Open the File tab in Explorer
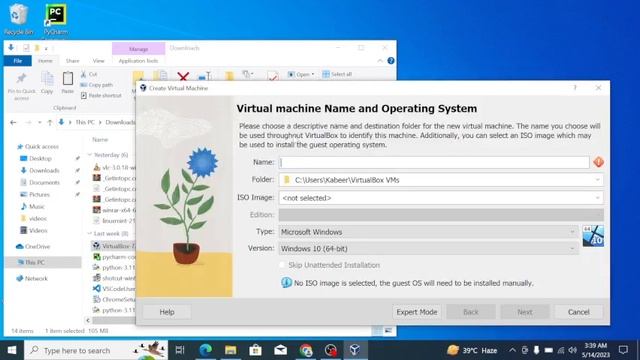 pyautogui.click(x=18, y=61)
